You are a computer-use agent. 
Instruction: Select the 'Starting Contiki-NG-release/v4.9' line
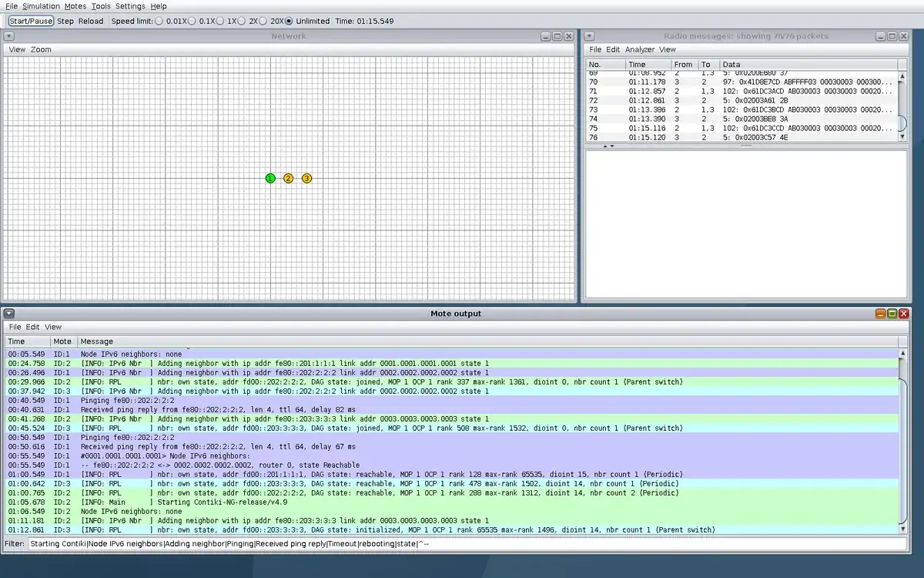(452, 502)
